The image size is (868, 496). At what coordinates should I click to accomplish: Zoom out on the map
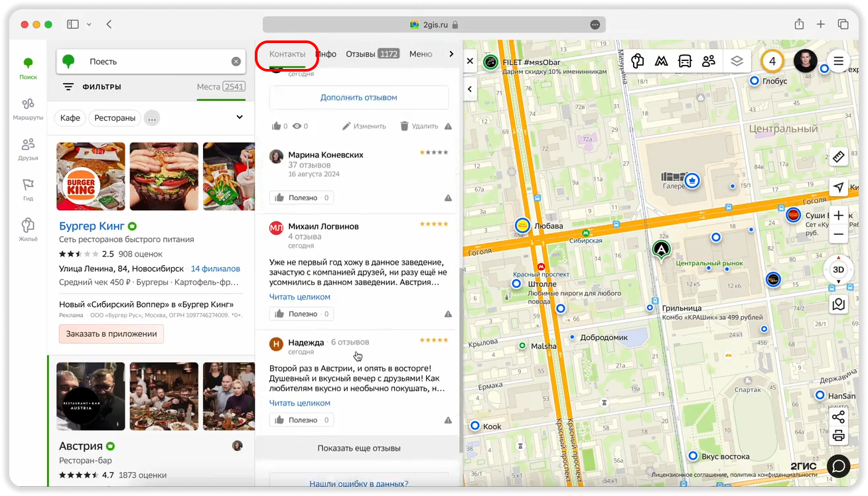point(839,234)
